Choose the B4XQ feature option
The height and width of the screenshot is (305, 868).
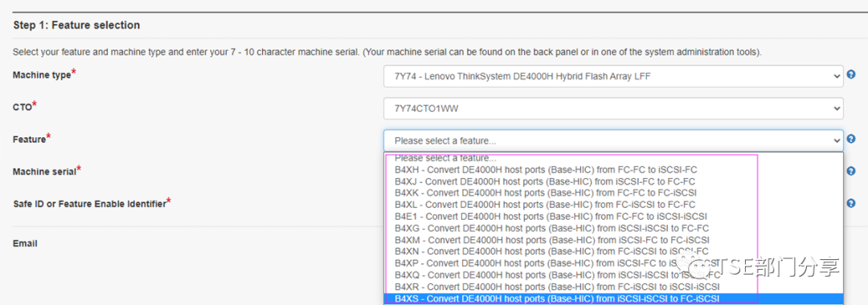coord(613,275)
